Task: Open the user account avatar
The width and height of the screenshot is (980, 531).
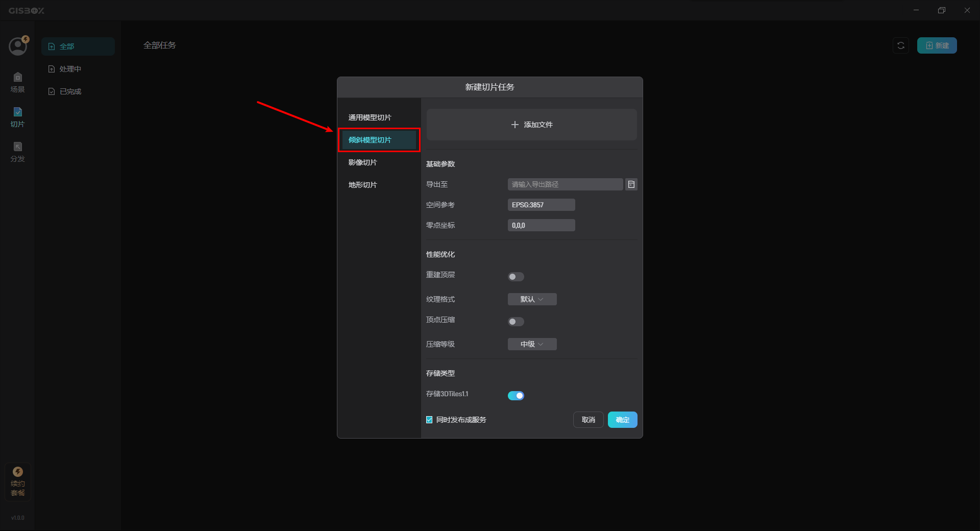Action: point(18,46)
